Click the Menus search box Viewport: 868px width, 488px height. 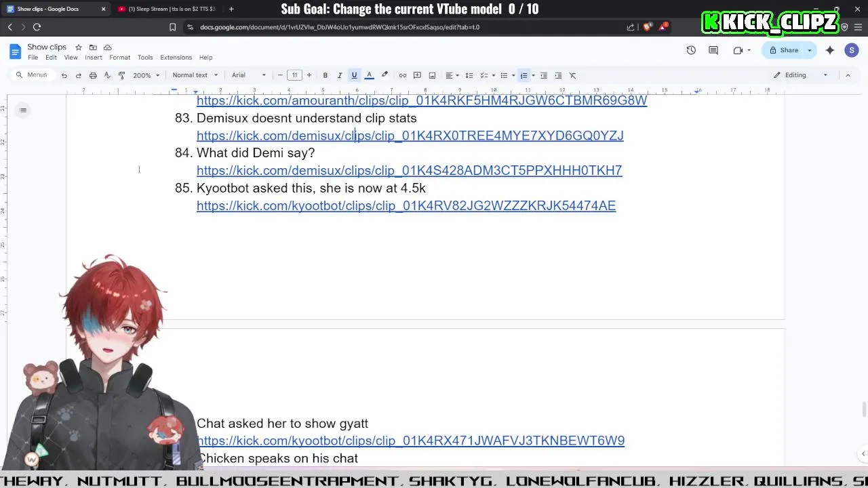point(32,75)
